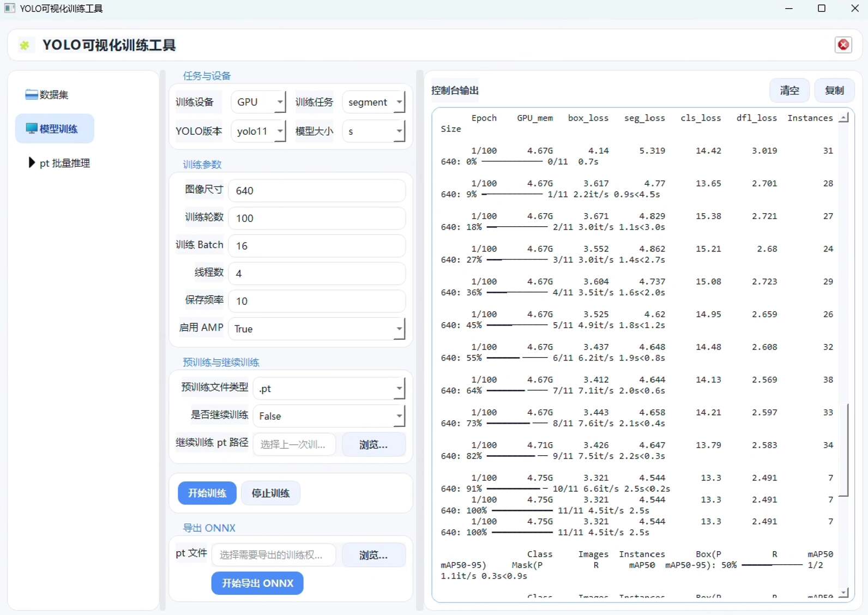Click the cls_loss column header in console

point(701,118)
